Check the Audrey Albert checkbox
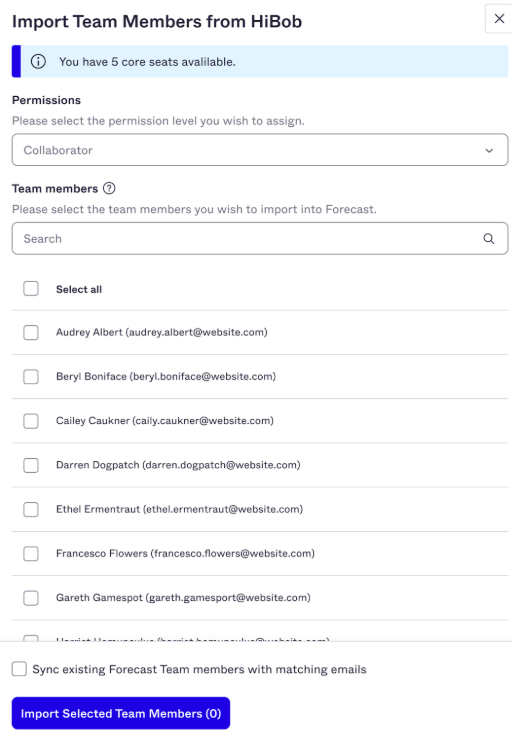Viewport: 512px width, 740px height. pos(31,332)
